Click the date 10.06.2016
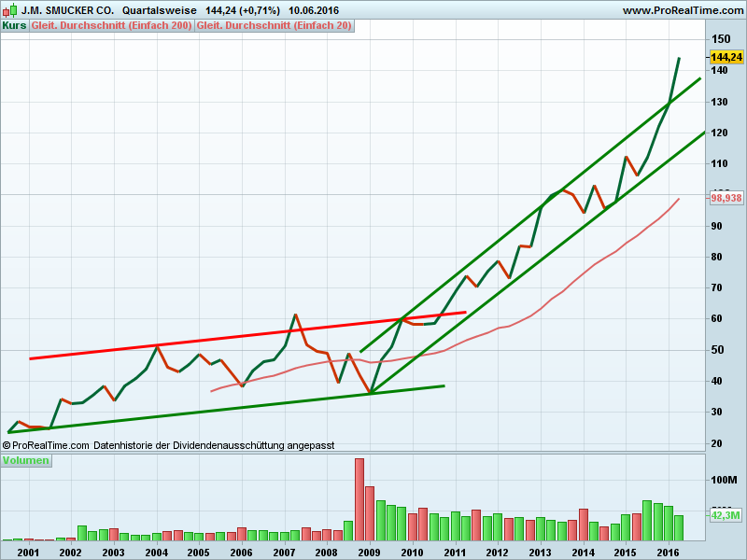Viewport: 747px width, 560px height. coord(314,10)
